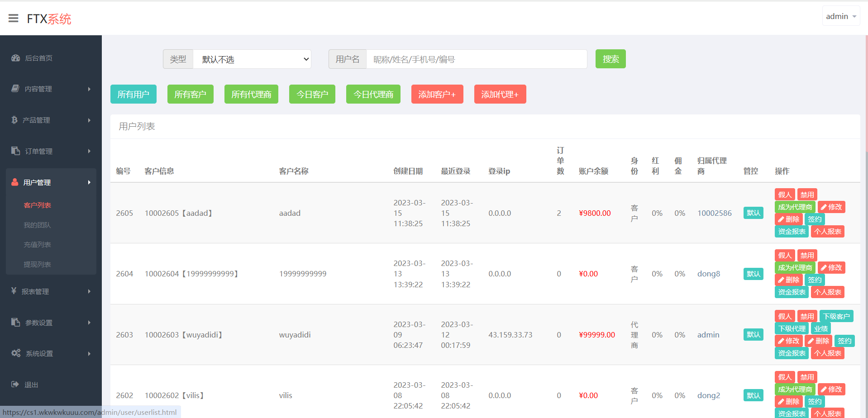This screenshot has height=418, width=868.
Task: Toggle 禁用 for user 2604
Action: point(807,256)
